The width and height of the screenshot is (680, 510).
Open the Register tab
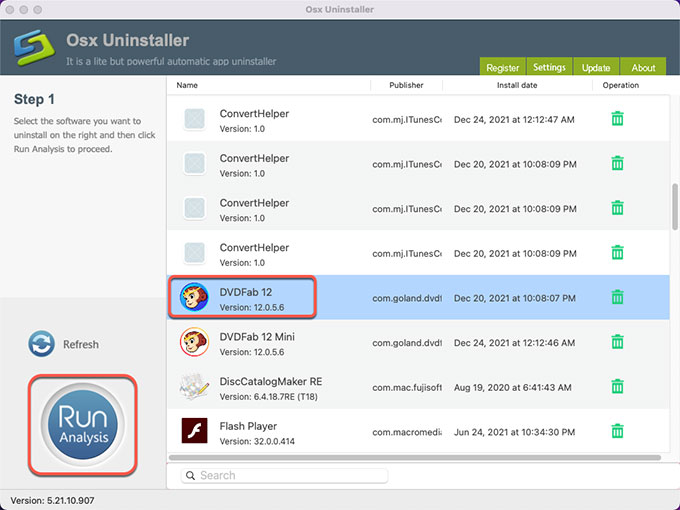[503, 67]
